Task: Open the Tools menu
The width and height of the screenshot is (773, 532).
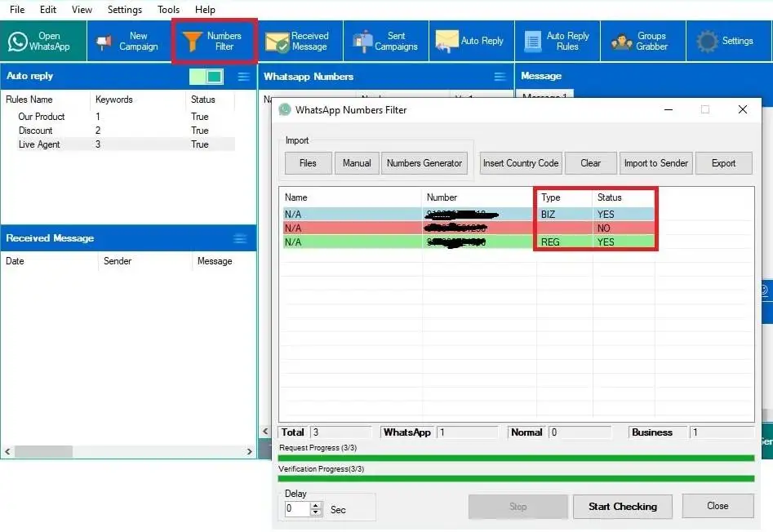Action: pos(169,9)
